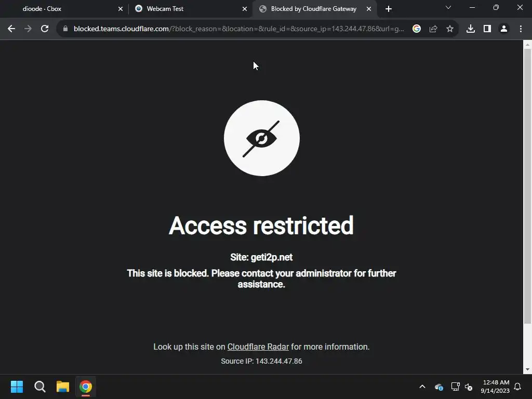532x399 pixels.
Task: Open Chrome downloads
Action: [x=471, y=29]
